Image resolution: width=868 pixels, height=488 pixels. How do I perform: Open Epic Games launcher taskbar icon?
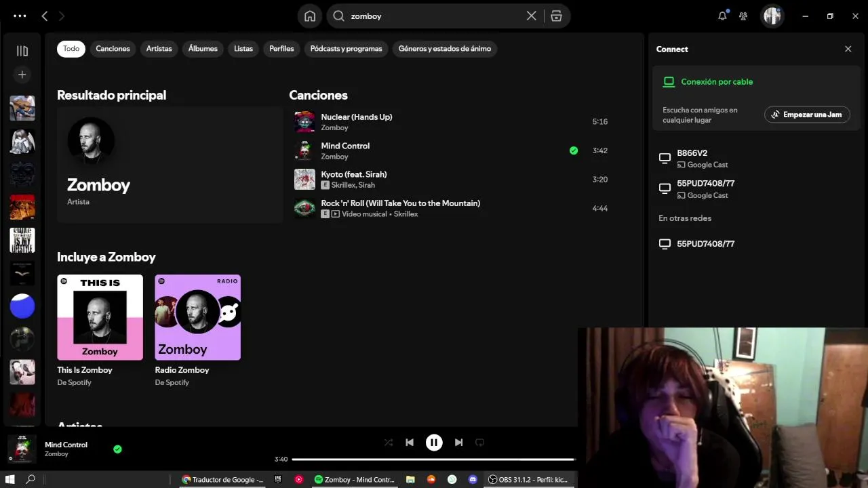tap(278, 479)
